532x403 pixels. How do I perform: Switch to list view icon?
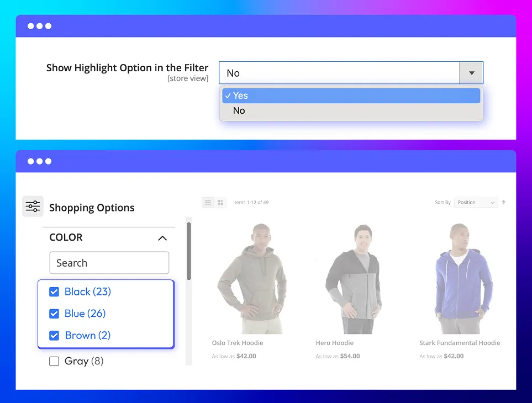click(220, 203)
